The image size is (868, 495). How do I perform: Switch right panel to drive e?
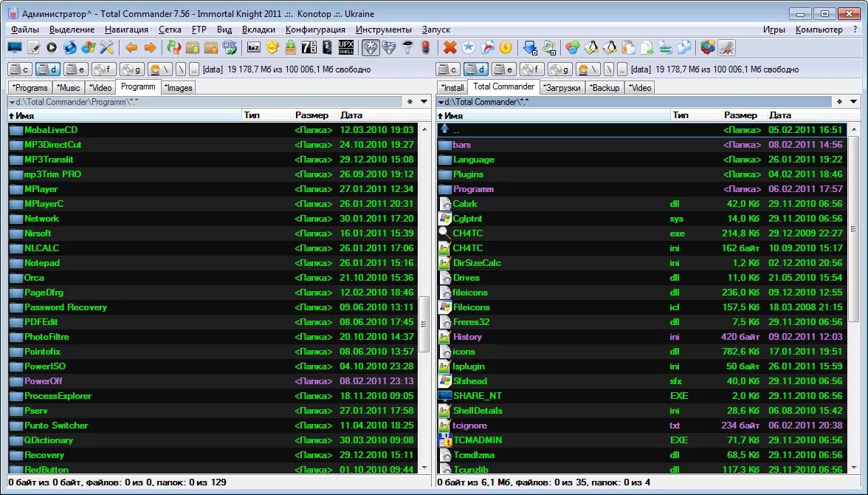point(503,69)
